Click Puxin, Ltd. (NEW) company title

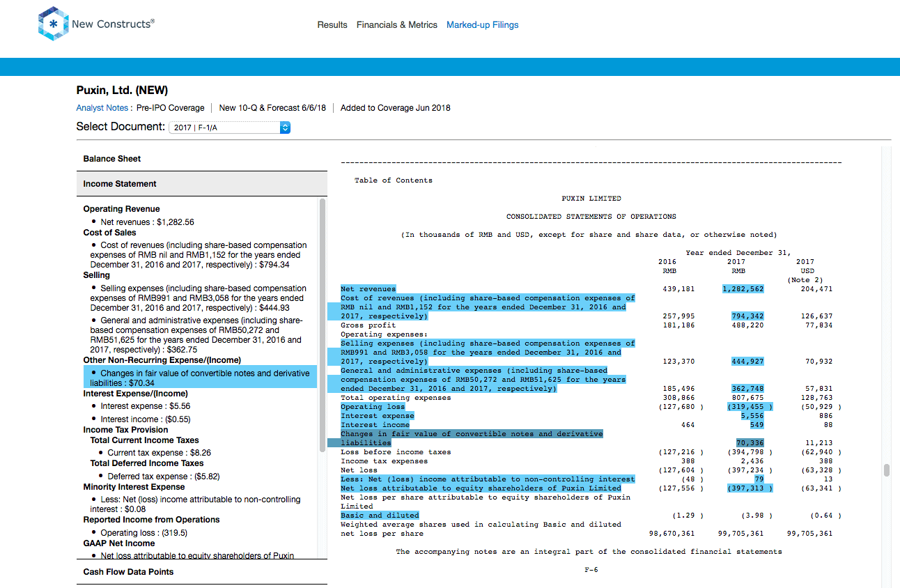[123, 91]
